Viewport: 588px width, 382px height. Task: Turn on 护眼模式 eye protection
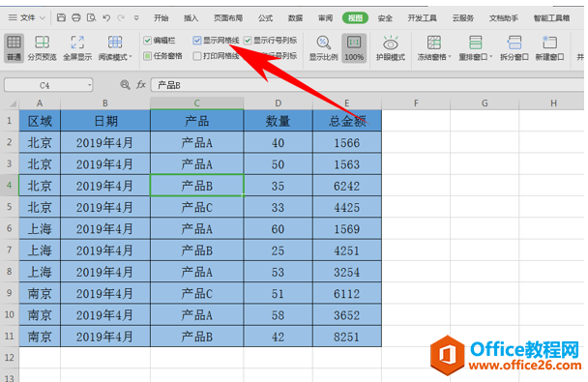[x=391, y=47]
